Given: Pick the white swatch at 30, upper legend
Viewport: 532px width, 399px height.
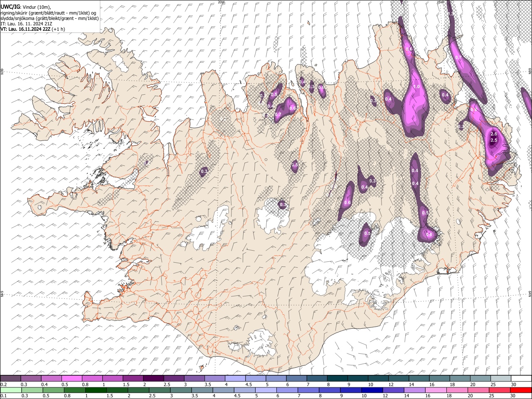Looking at the screenshot, I should [521, 378].
